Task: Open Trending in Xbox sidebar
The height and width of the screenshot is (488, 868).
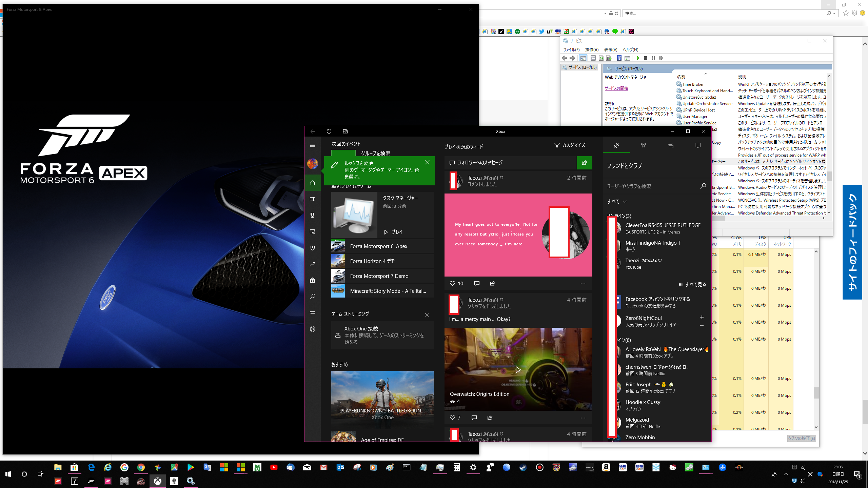Action: pos(313,264)
